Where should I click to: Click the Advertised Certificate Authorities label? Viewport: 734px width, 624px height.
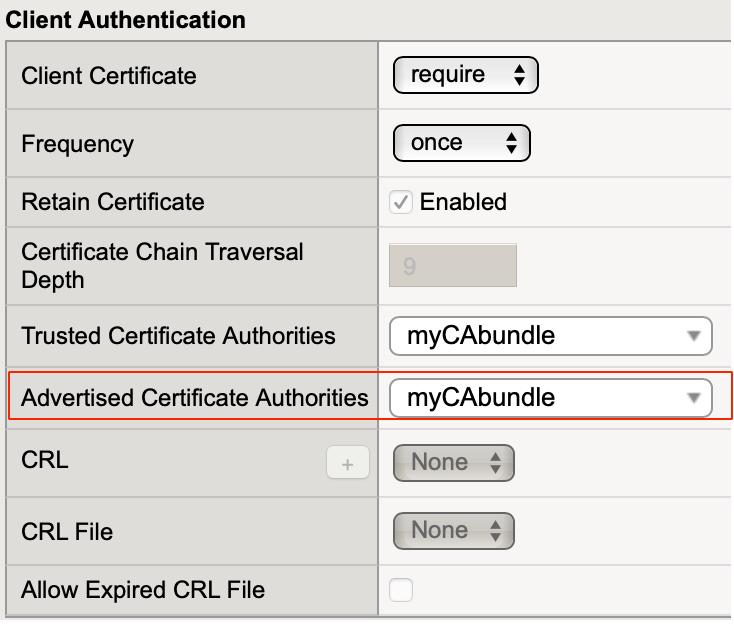195,398
